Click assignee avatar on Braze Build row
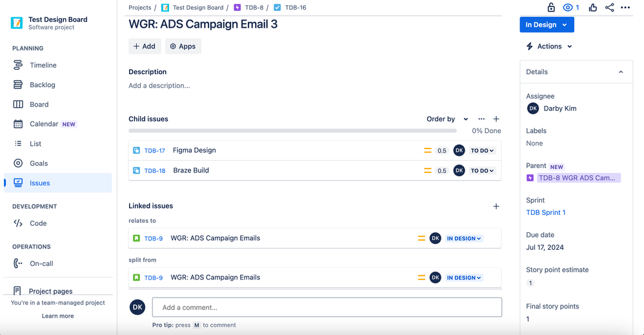Image resolution: width=644 pixels, height=335 pixels. click(459, 170)
